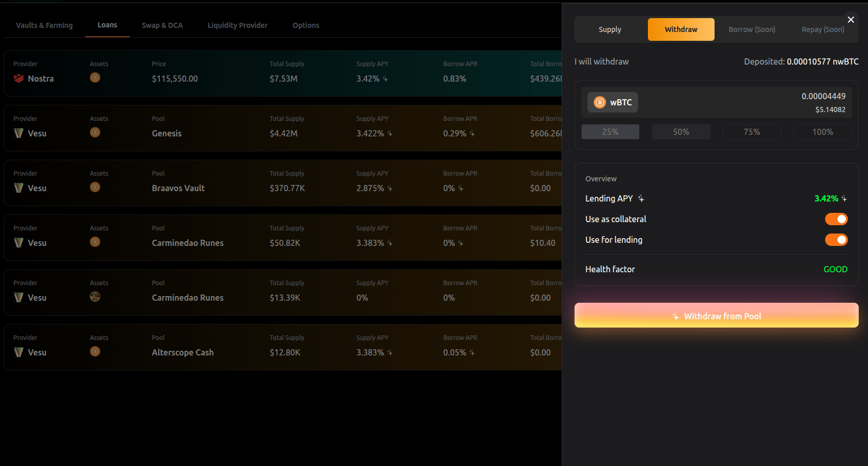This screenshot has height=466, width=868.
Task: Open the Borrow (Soon) tab
Action: pyautogui.click(x=752, y=29)
